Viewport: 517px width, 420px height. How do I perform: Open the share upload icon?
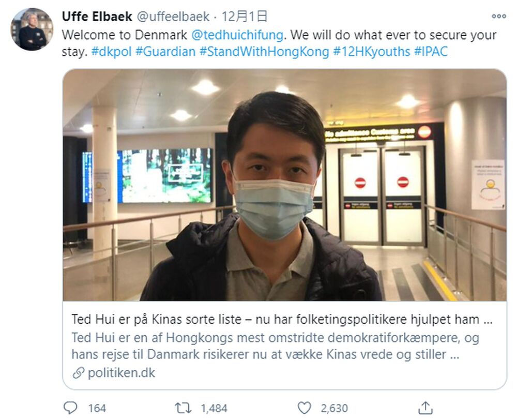click(x=425, y=408)
